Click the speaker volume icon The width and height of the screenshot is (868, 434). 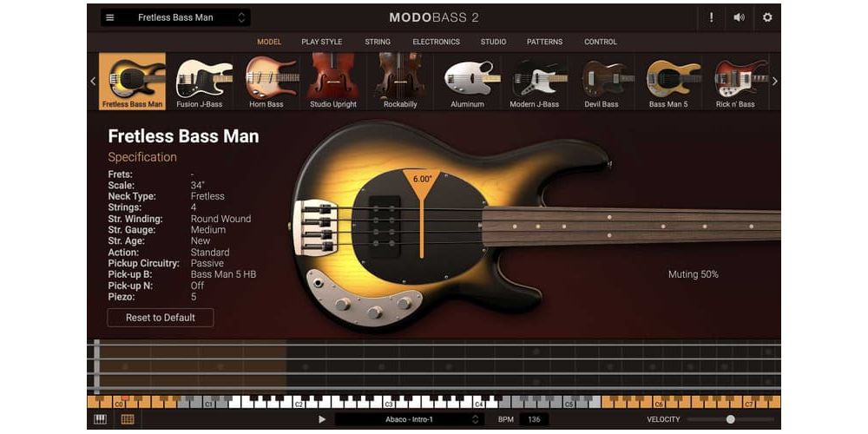(739, 17)
